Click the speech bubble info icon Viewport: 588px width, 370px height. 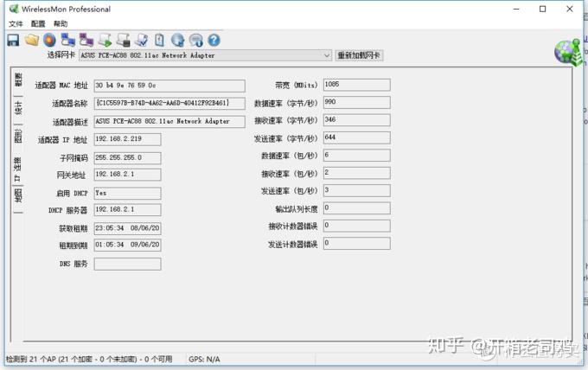pos(195,40)
